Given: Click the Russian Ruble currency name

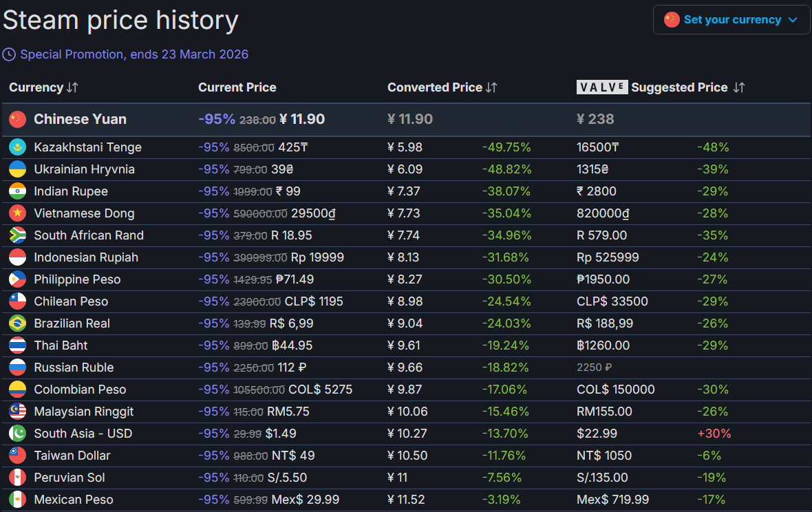Looking at the screenshot, I should [74, 367].
